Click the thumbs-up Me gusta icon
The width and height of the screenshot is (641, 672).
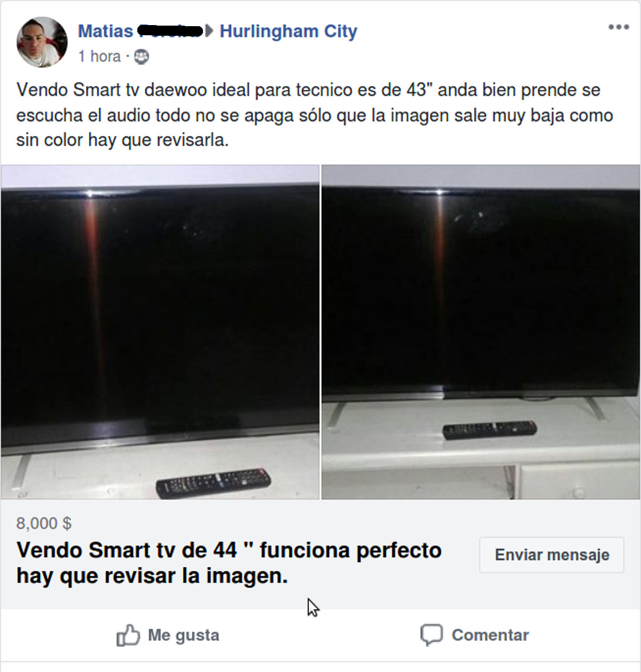pyautogui.click(x=128, y=635)
